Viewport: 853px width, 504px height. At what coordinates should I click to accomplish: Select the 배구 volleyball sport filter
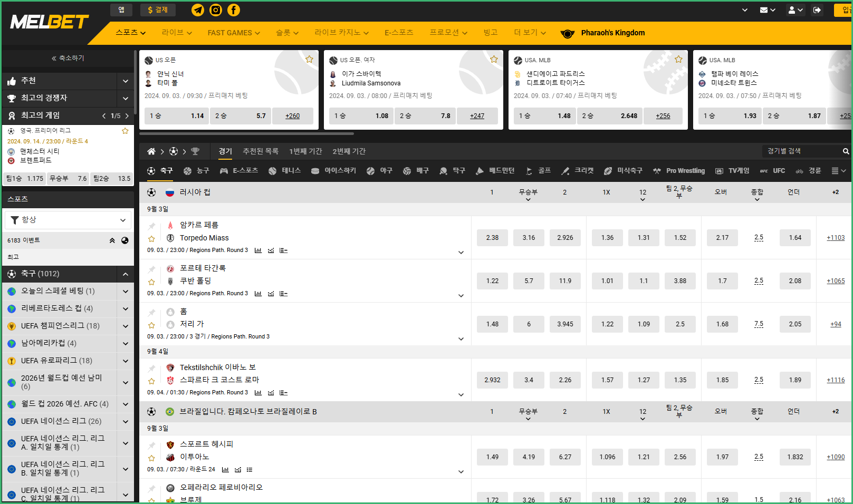pyautogui.click(x=416, y=171)
